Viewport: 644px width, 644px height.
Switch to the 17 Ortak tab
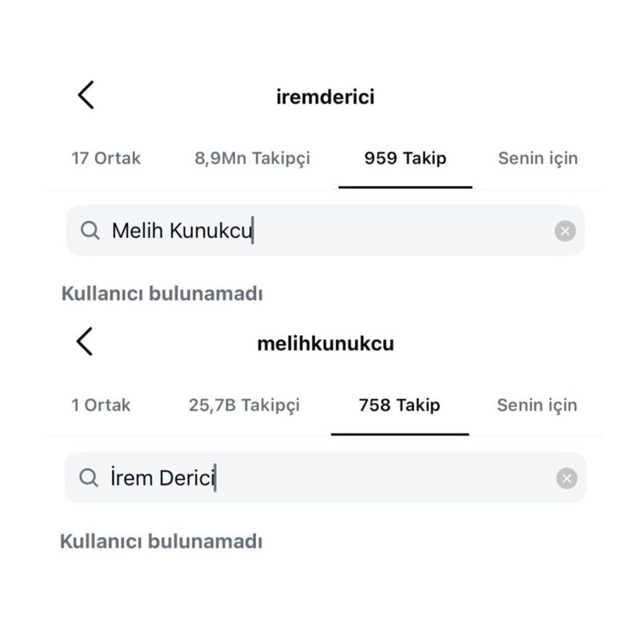pos(106,158)
